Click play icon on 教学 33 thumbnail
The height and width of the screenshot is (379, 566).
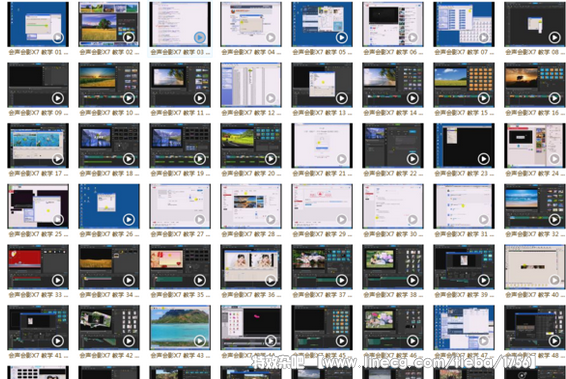(x=58, y=280)
